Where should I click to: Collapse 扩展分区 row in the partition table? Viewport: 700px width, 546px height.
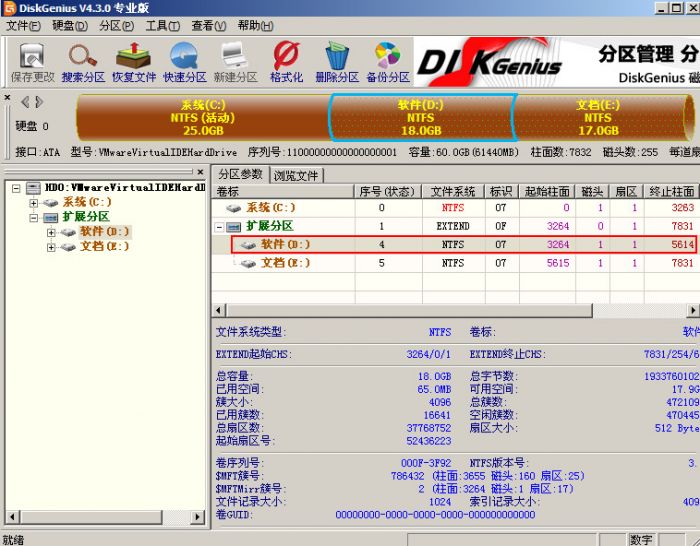(x=221, y=226)
